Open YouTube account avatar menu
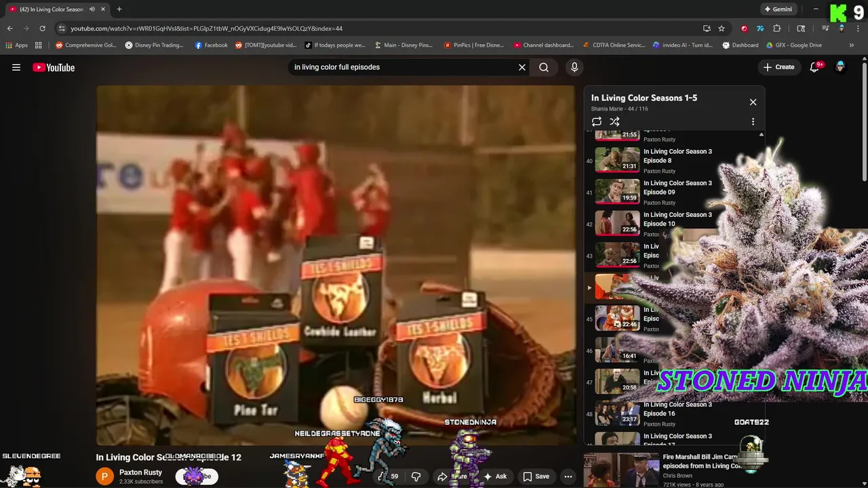 coord(840,67)
